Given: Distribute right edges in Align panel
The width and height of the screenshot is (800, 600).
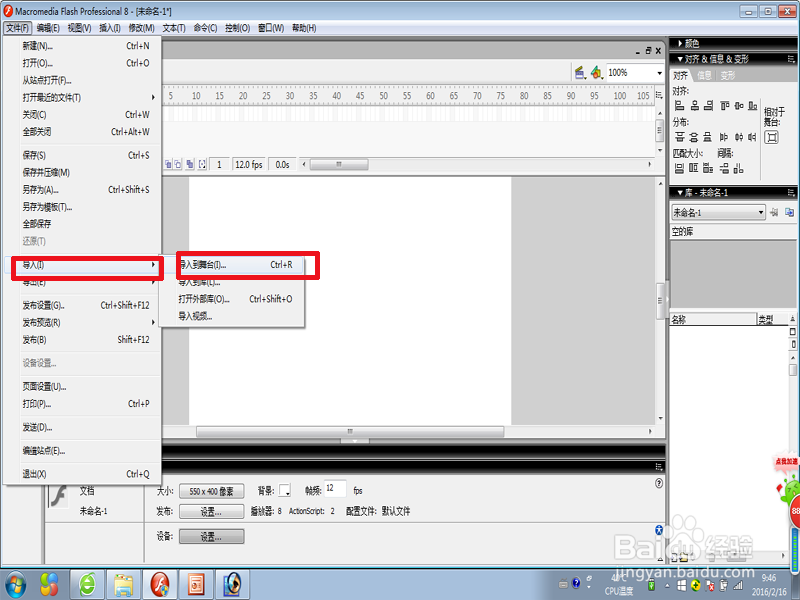Looking at the screenshot, I should tap(752, 137).
